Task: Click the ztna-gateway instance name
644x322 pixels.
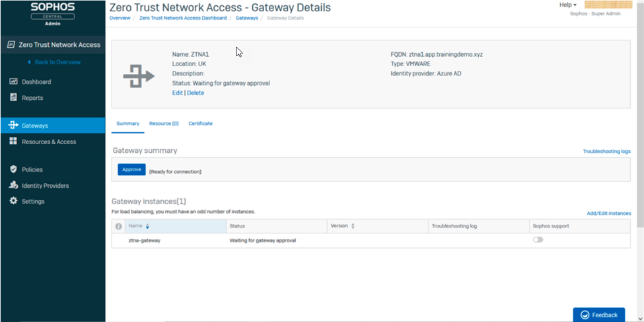Action: point(144,241)
